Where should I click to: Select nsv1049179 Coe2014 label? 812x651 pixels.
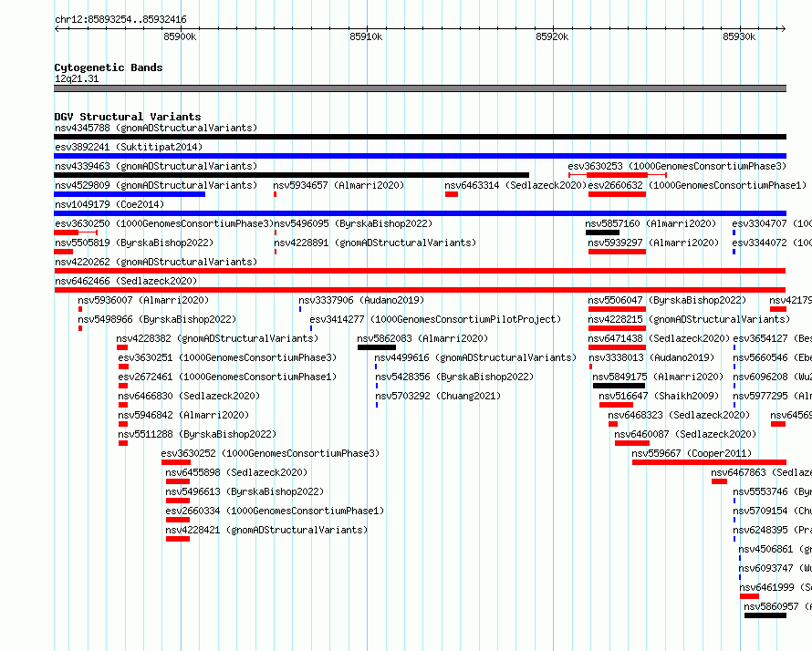(109, 204)
